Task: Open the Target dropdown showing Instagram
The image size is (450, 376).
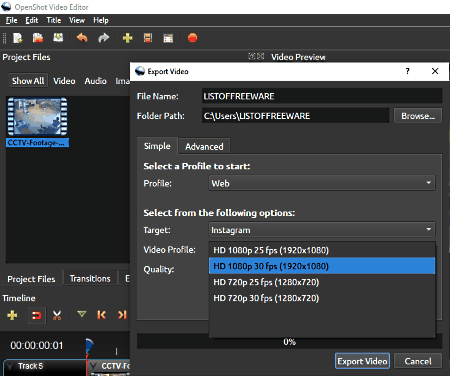Action: click(x=322, y=230)
